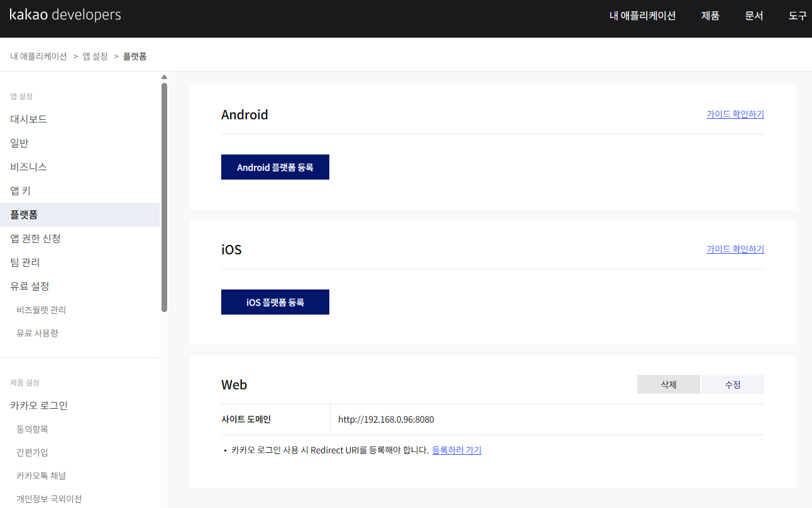Click iOS 플랫폼 등록 button

pyautogui.click(x=275, y=302)
